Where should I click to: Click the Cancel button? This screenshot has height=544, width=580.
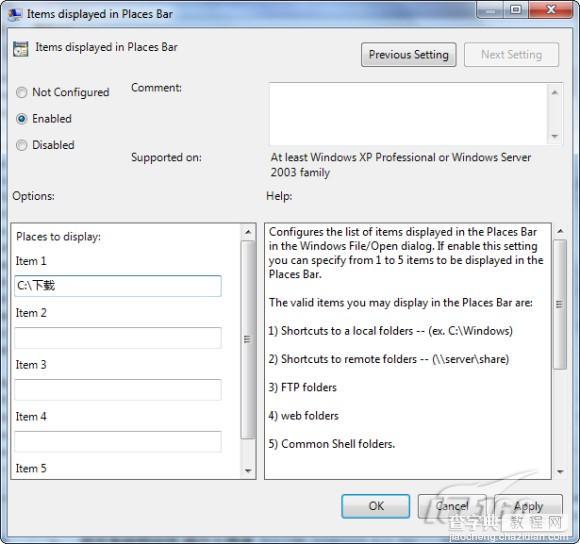(x=452, y=506)
